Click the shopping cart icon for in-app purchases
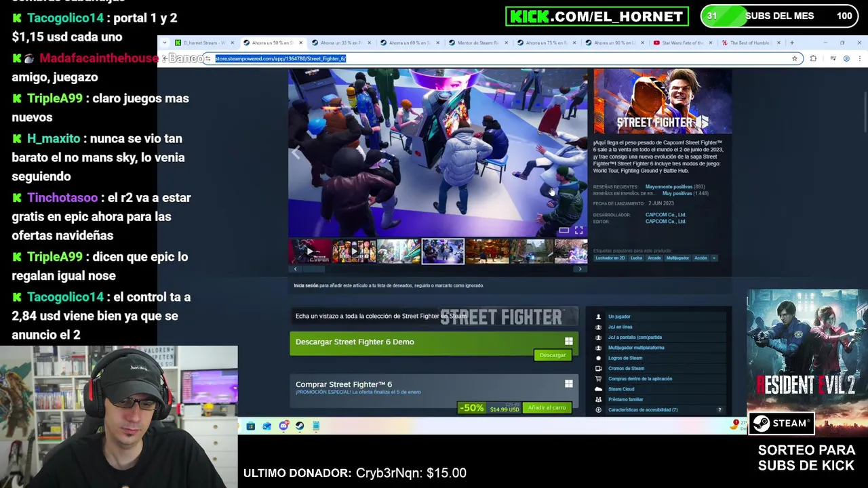The height and width of the screenshot is (488, 868). (598, 379)
